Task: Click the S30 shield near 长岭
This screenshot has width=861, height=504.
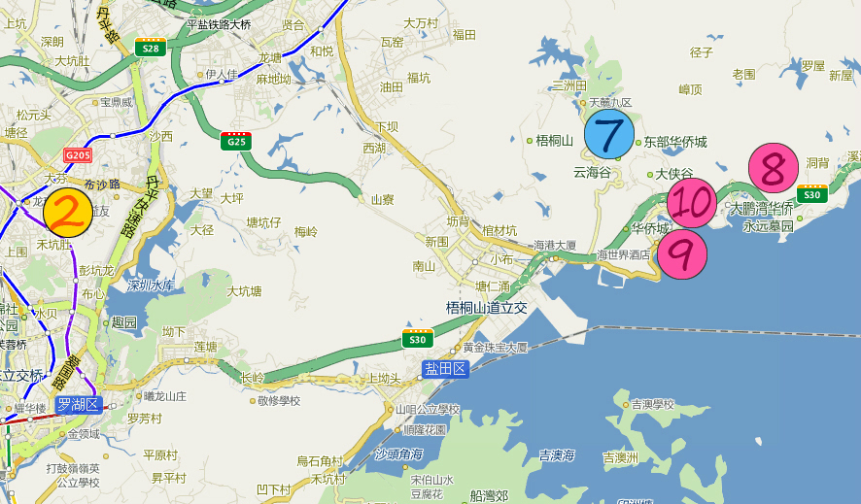Action: [418, 338]
